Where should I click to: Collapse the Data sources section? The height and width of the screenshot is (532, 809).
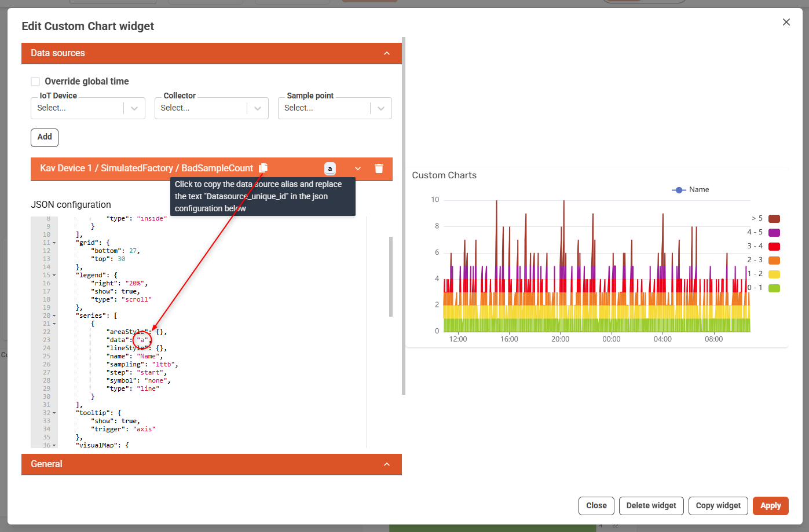(387, 53)
